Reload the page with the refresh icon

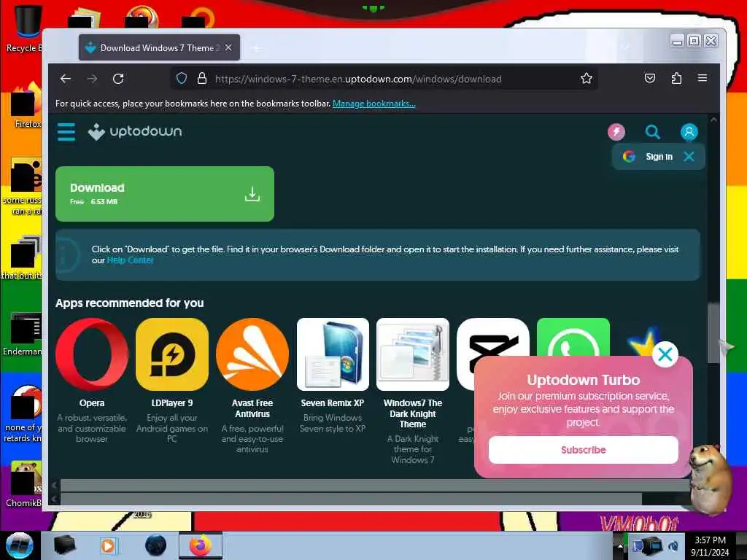(x=118, y=79)
